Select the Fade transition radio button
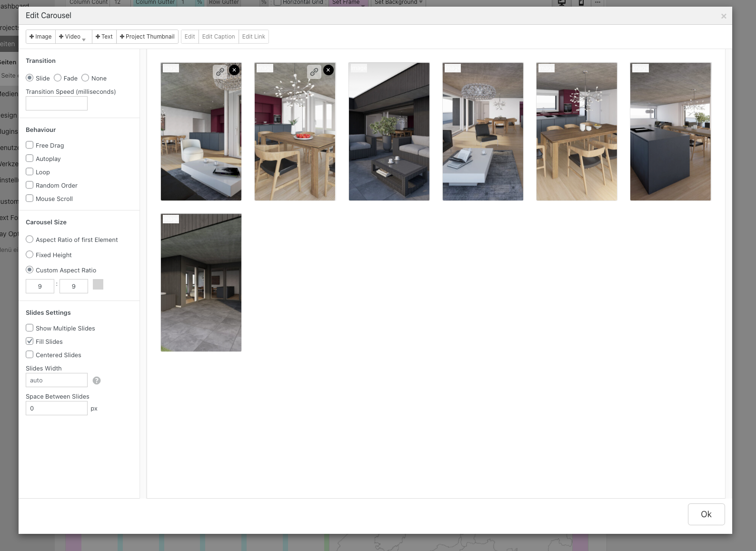 click(x=58, y=78)
